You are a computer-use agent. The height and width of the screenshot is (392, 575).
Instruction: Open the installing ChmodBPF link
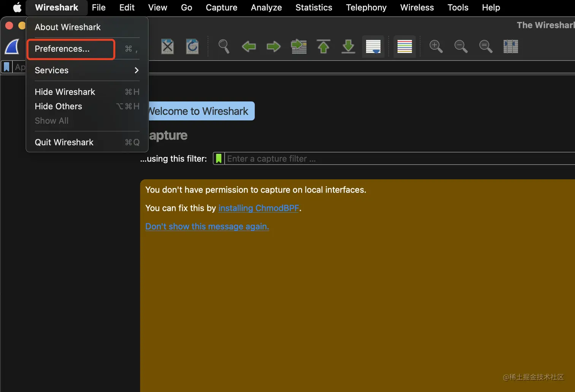259,208
